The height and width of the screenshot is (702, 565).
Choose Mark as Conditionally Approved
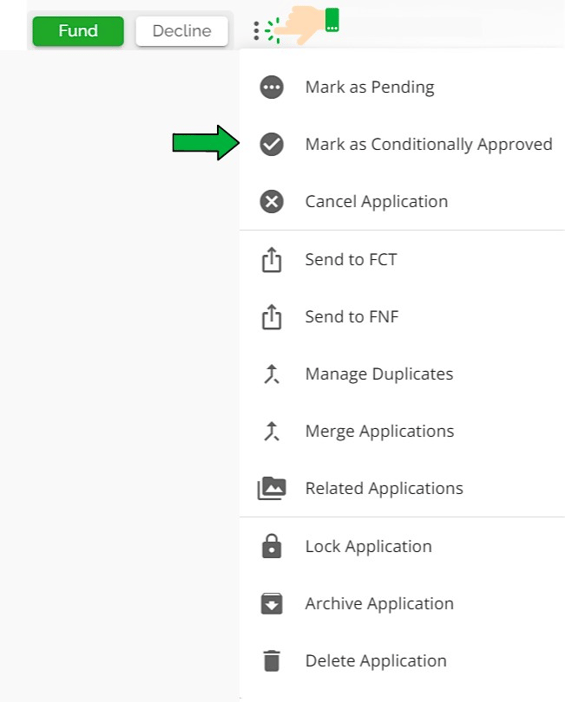click(402, 144)
